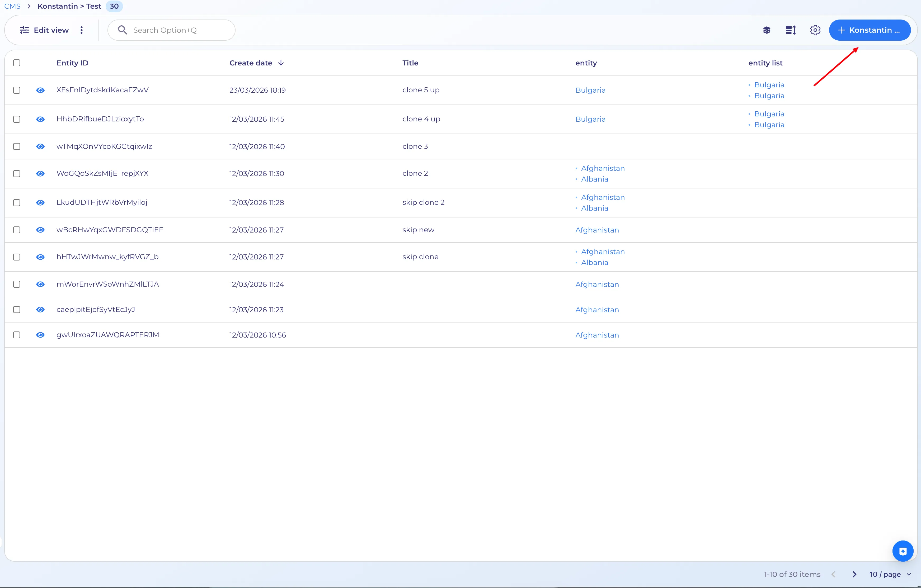Image resolution: width=921 pixels, height=588 pixels.
Task: Open the floating help widget button
Action: click(903, 551)
